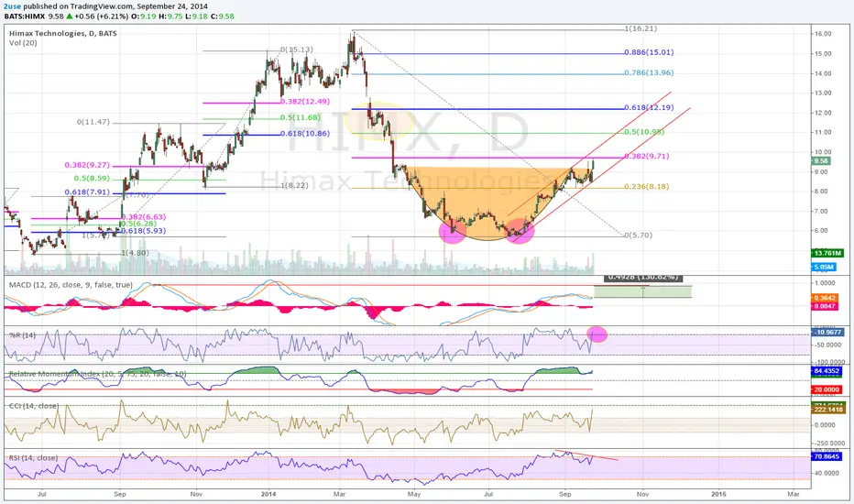Click the 13.00 price axis label
This screenshot has width=854, height=504.
[x=823, y=93]
